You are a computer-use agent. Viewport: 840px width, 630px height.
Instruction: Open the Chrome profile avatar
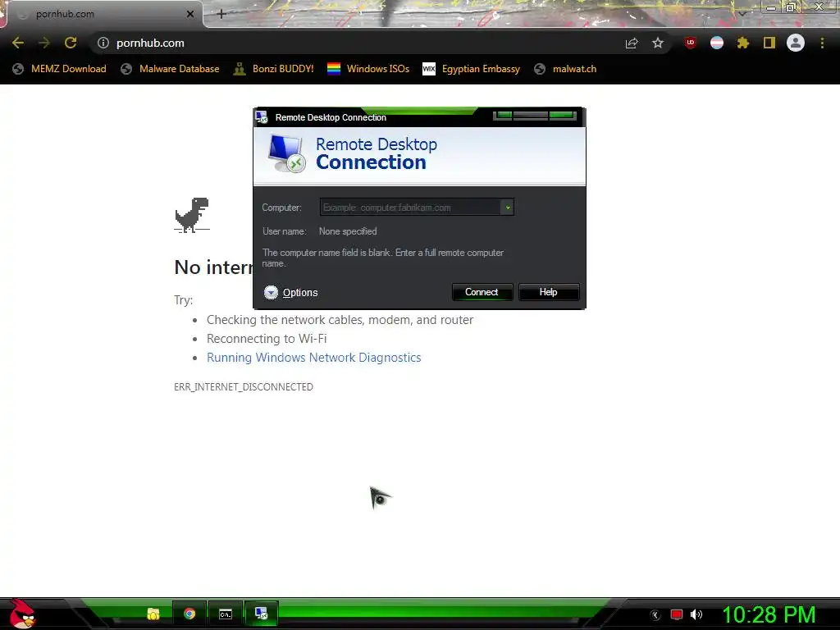[796, 43]
